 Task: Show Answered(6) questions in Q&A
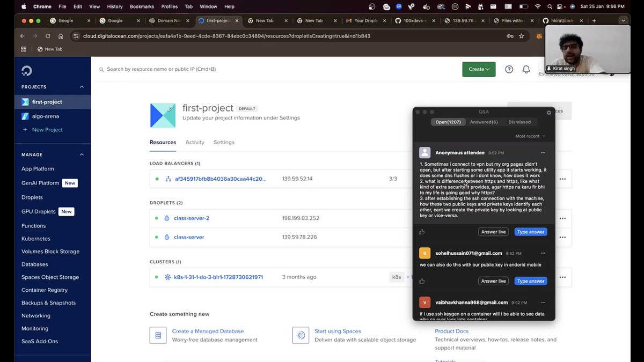tap(484, 122)
